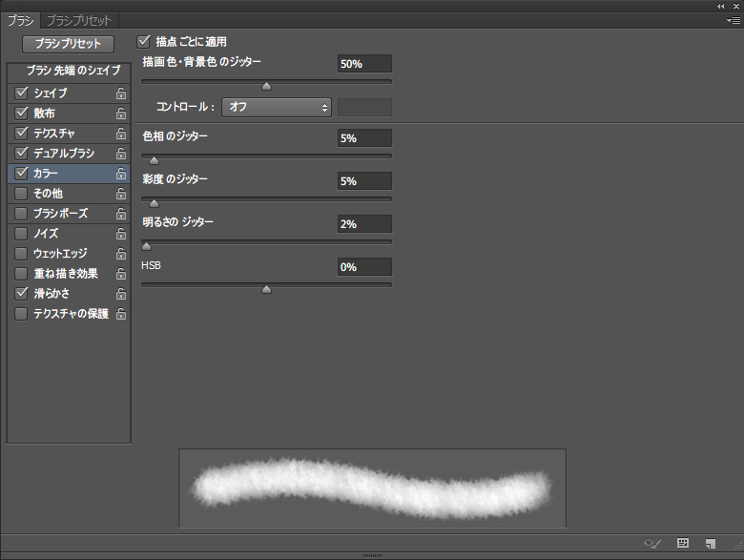Viewport: 744px width, 560px height.
Task: Toggle lock icon for テクスチャ row
Action: (121, 134)
